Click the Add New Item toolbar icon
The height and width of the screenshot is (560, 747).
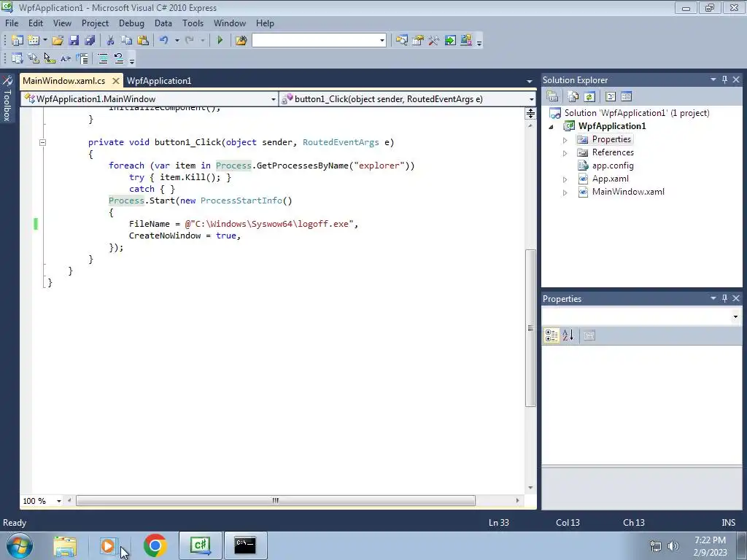(x=34, y=41)
